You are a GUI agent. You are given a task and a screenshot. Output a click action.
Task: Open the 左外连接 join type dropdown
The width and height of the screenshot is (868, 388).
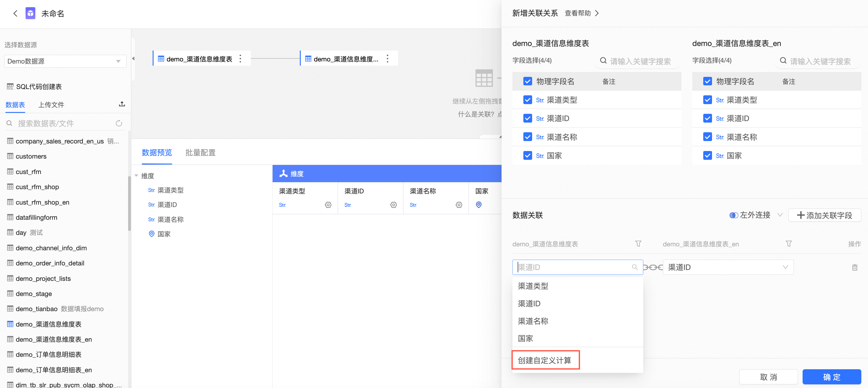pos(756,215)
